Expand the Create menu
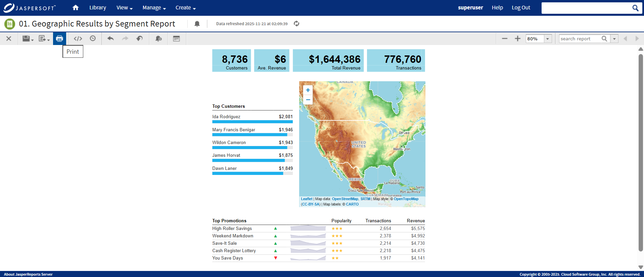 (186, 8)
